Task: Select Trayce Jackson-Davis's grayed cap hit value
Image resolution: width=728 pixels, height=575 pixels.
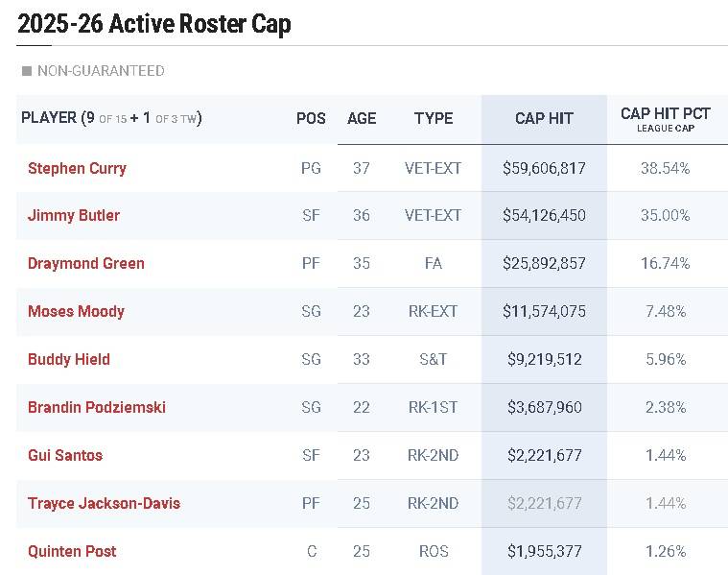Action: (544, 503)
